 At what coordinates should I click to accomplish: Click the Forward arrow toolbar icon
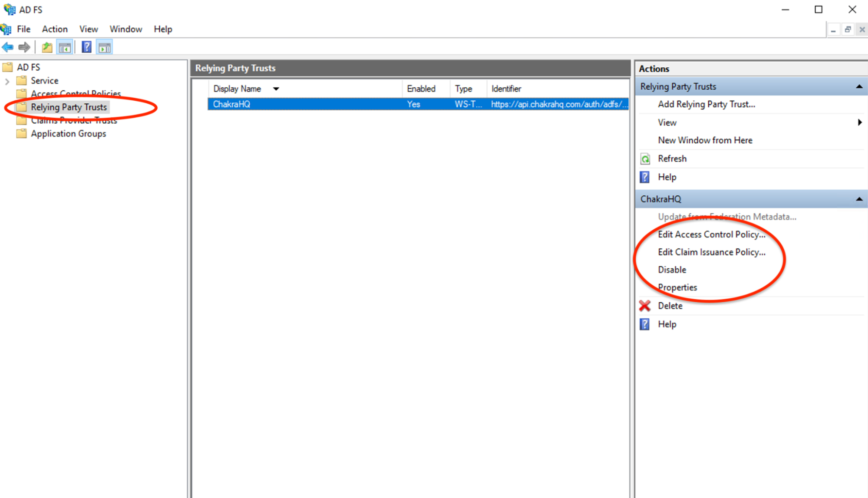click(24, 47)
